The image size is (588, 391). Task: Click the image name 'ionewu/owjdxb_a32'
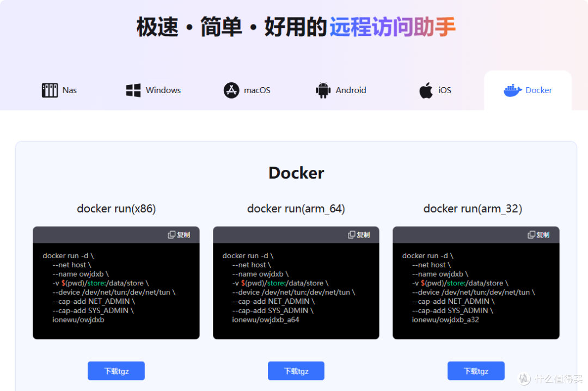click(445, 320)
